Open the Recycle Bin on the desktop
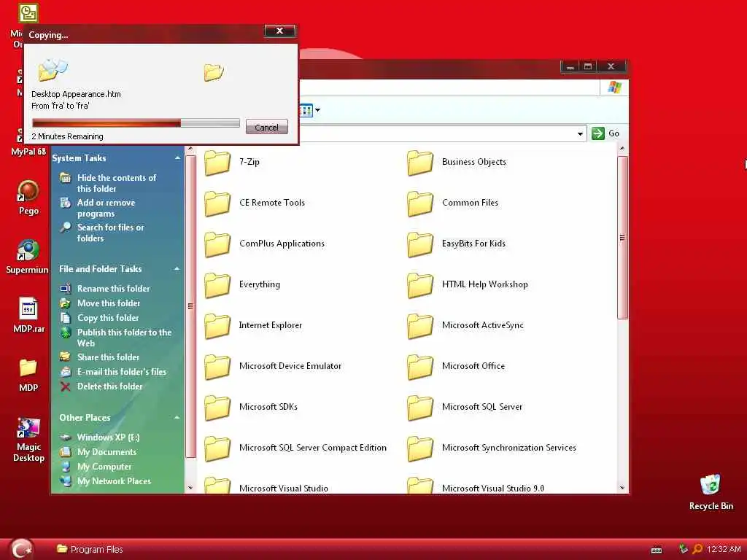The height and width of the screenshot is (560, 747). click(711, 485)
